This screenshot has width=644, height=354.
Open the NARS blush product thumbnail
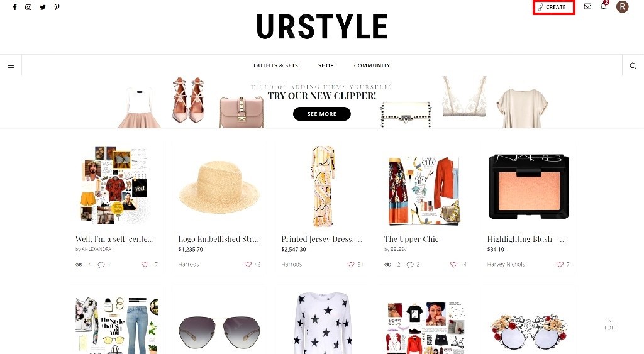[528, 187]
